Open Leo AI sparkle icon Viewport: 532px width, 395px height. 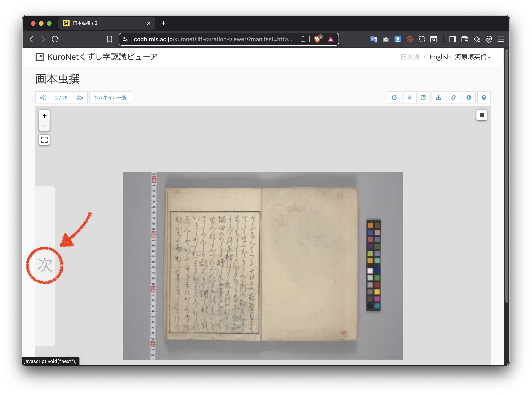tap(477, 39)
